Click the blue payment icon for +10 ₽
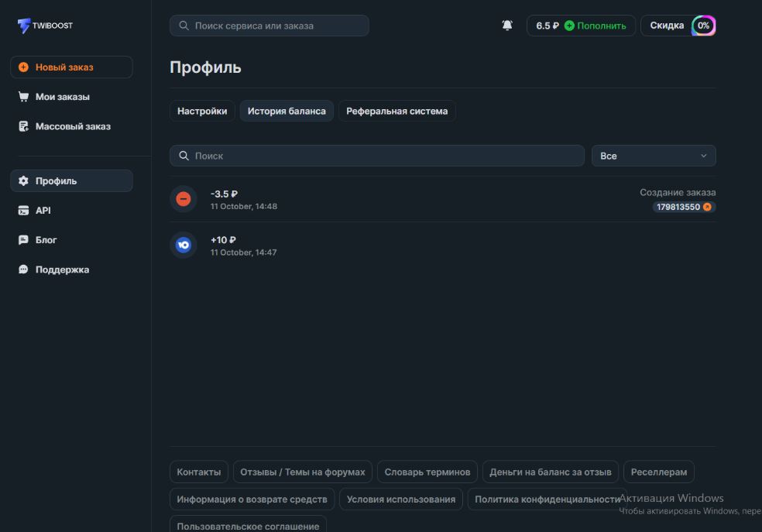This screenshot has height=532, width=762. (x=184, y=245)
